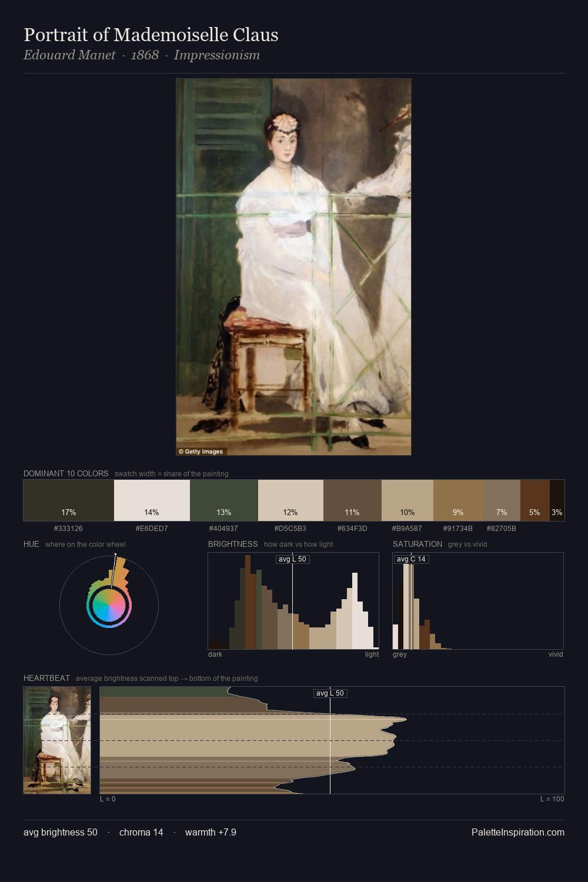
Task: Click the avg L 50 label in the brightness chart
Action: 293,559
